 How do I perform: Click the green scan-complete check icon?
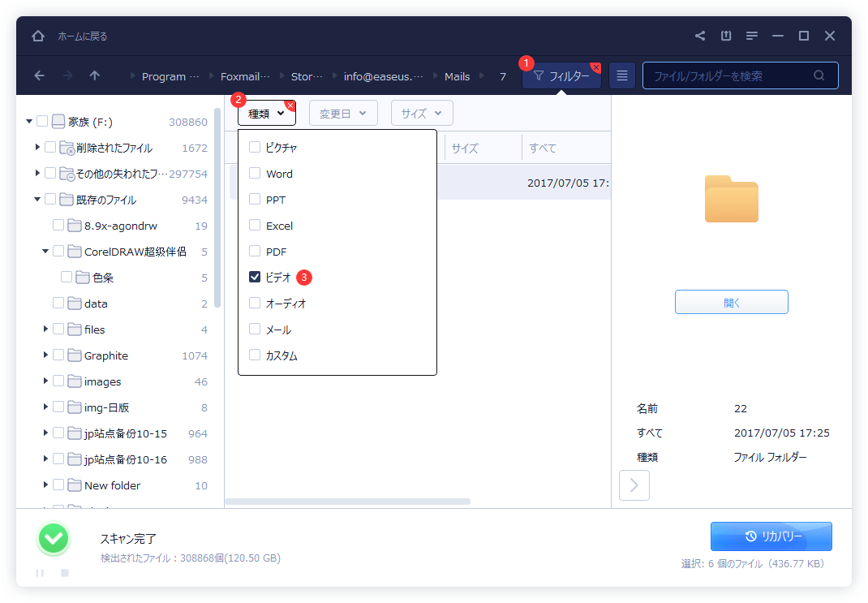click(54, 538)
